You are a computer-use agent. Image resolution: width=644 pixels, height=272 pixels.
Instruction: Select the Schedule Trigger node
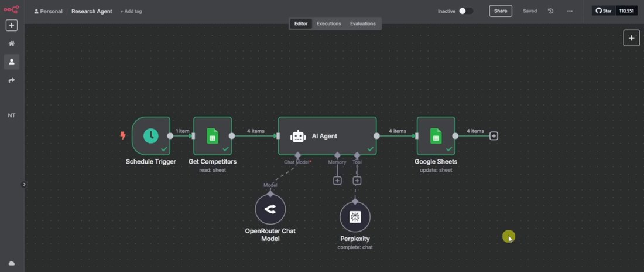(150, 136)
